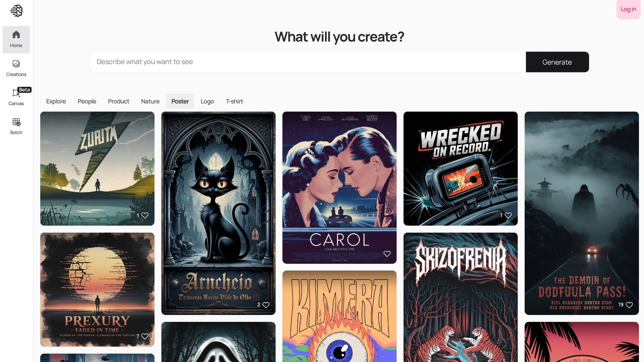
Task: Like the ZUAITA lightning poster
Action: (144, 216)
